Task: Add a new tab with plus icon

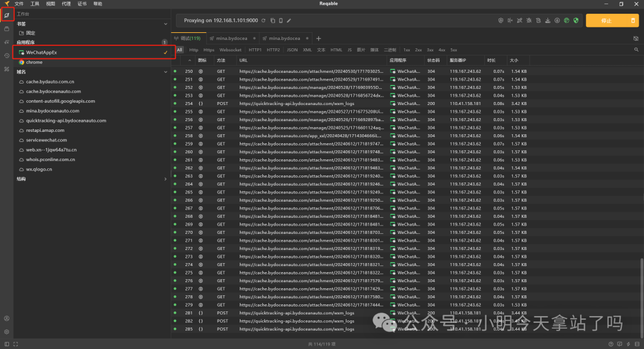Action: (318, 39)
